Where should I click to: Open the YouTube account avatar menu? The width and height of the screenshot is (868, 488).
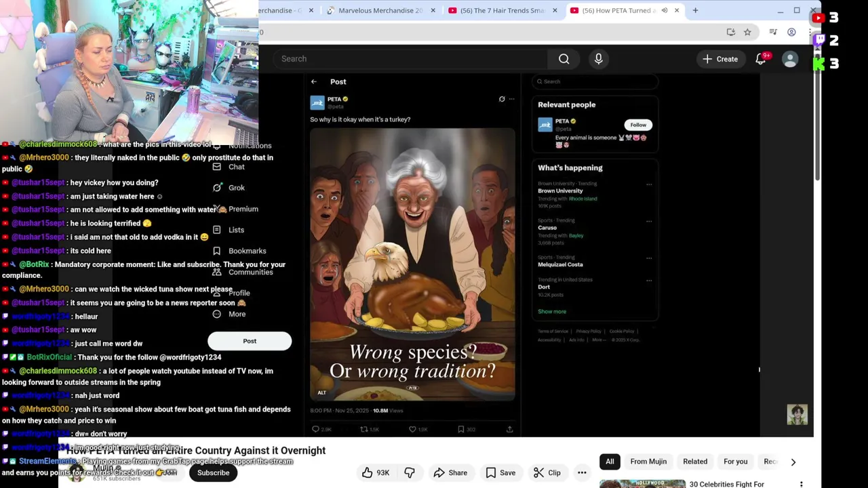[790, 59]
